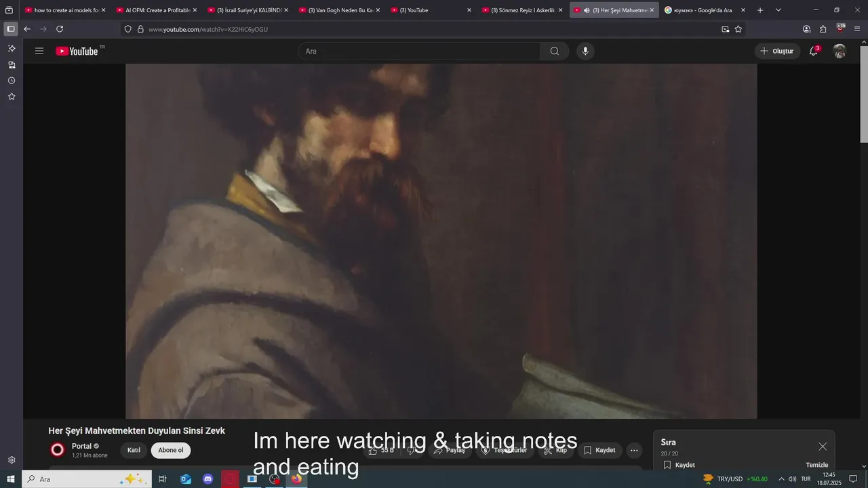This screenshot has height=488, width=868.
Task: Toggle the Firefox sidebar button
Action: [11, 29]
